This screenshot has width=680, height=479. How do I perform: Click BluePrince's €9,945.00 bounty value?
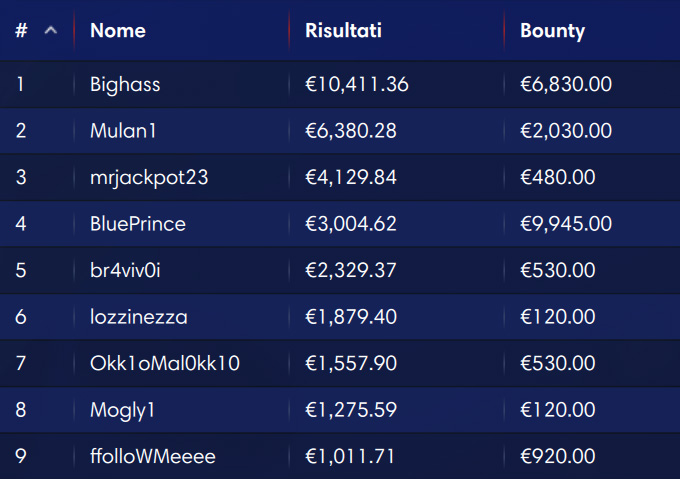coord(566,224)
